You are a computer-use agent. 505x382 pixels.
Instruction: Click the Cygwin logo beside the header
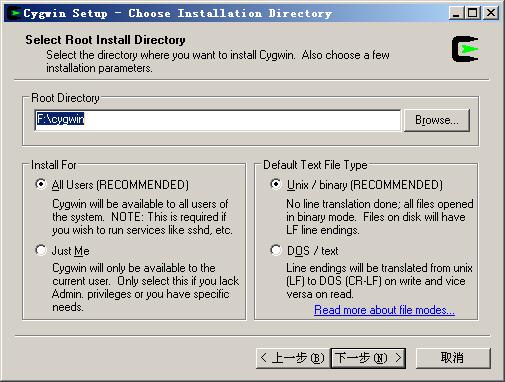click(x=465, y=49)
